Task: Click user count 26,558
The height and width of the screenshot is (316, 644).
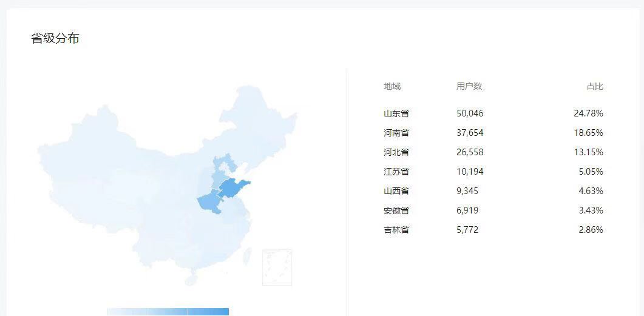Action: (470, 152)
